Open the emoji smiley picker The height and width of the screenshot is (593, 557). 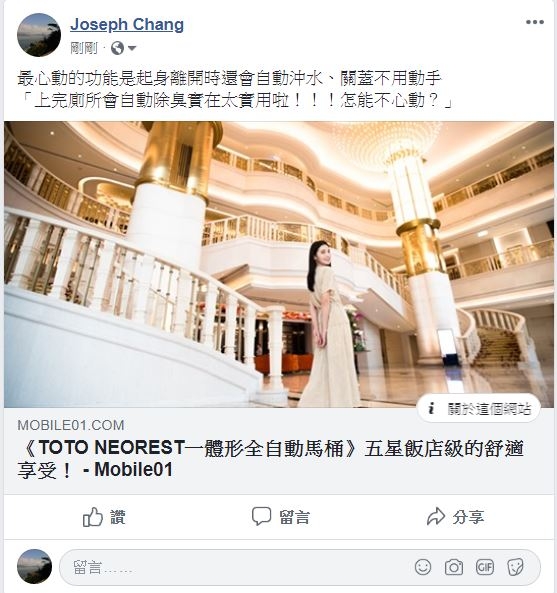pos(423,567)
